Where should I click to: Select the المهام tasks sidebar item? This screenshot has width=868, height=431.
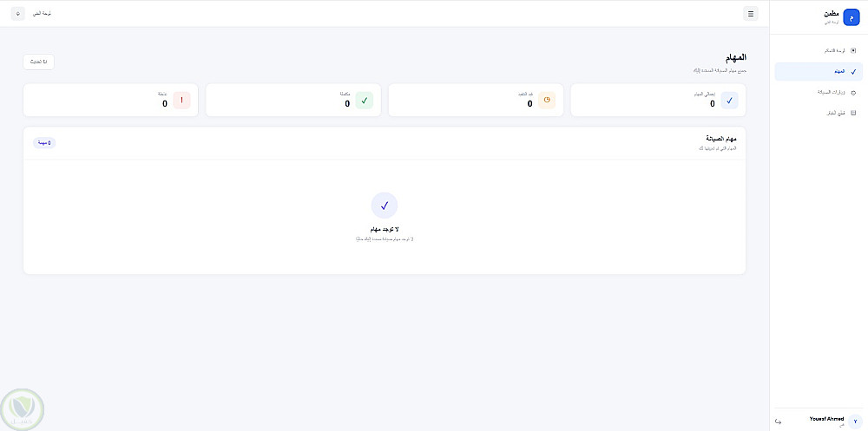click(819, 71)
